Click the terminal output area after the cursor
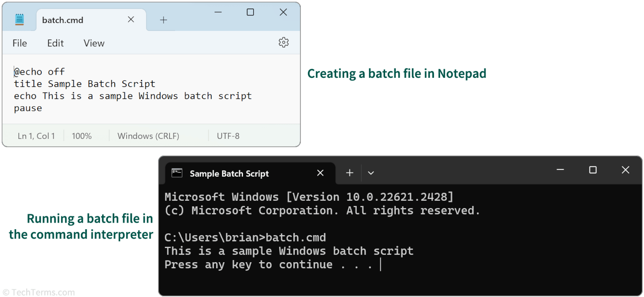 tap(429, 264)
